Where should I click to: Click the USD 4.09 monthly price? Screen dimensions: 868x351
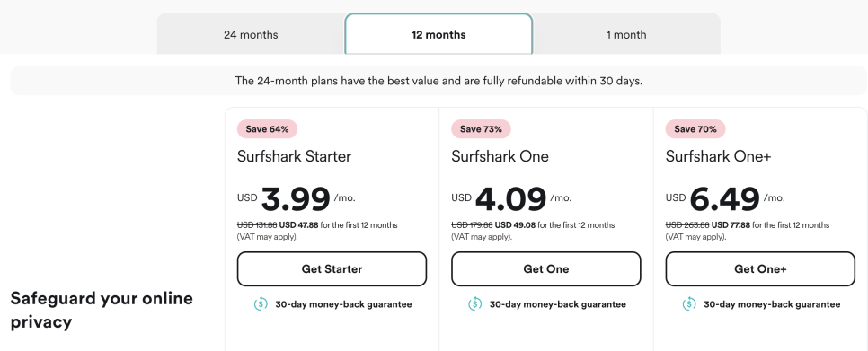click(x=511, y=199)
